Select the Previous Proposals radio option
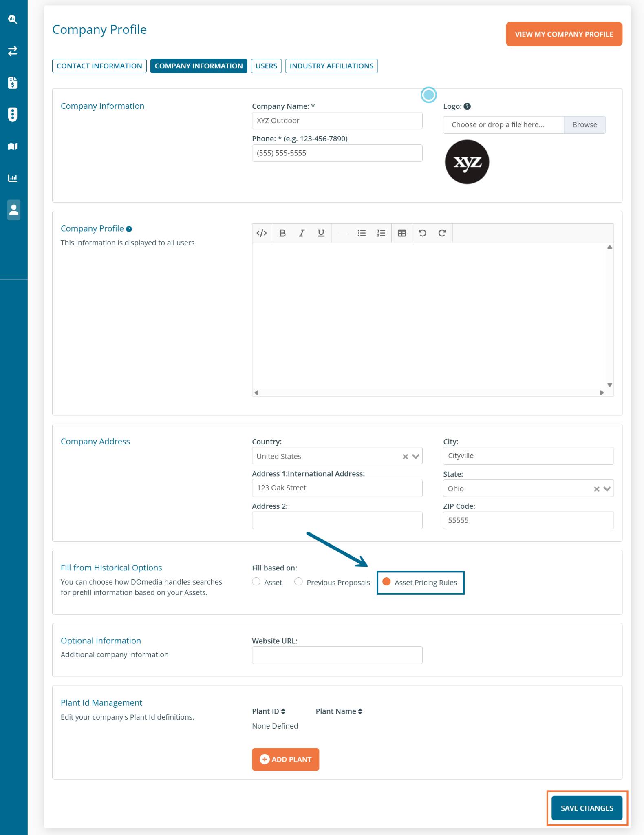 pos(299,582)
